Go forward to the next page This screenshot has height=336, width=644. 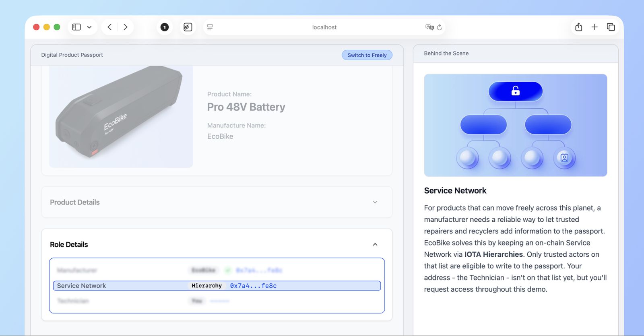pos(126,27)
